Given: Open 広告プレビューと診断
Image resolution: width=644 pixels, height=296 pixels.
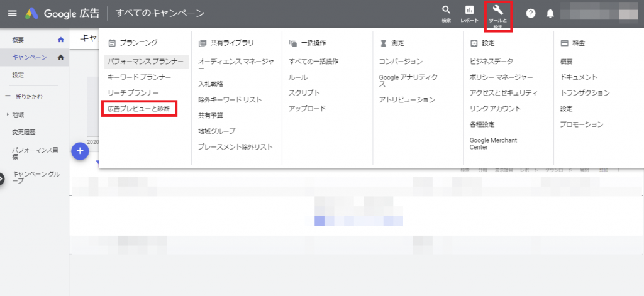Looking at the screenshot, I should click(x=139, y=109).
